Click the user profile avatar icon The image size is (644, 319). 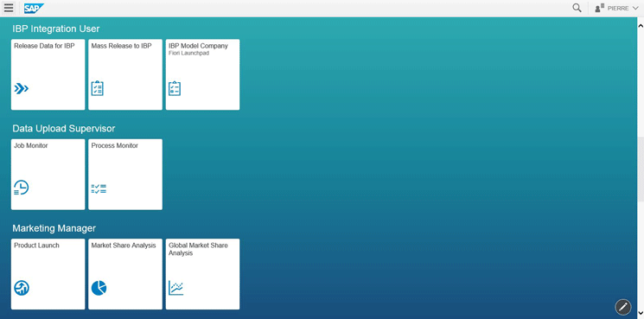[x=600, y=8]
